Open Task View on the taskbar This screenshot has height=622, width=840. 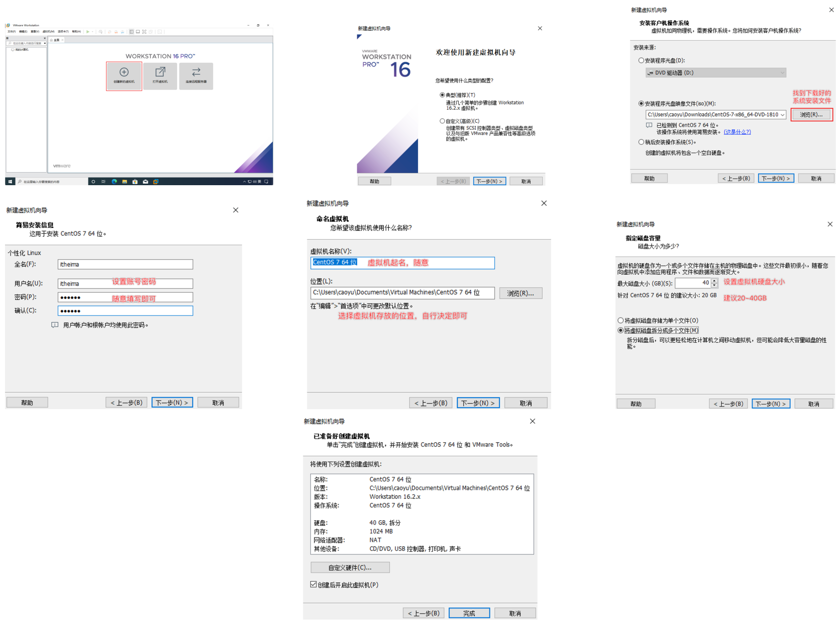click(103, 182)
